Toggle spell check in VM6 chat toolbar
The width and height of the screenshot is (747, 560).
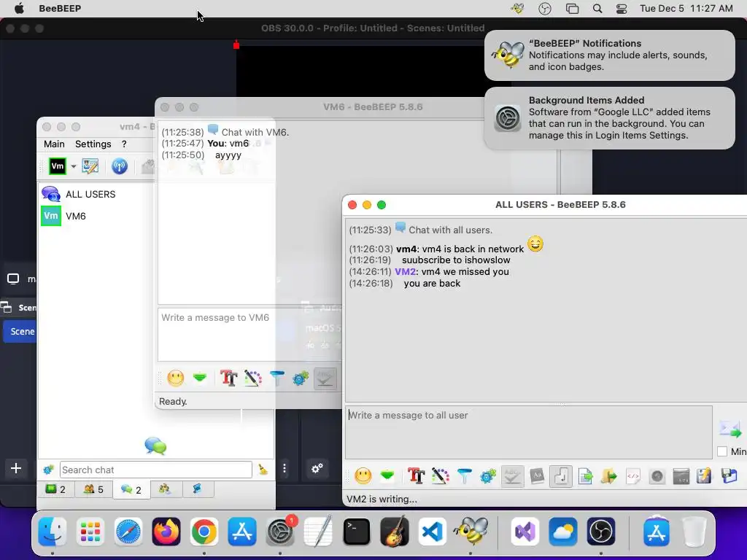pyautogui.click(x=325, y=378)
